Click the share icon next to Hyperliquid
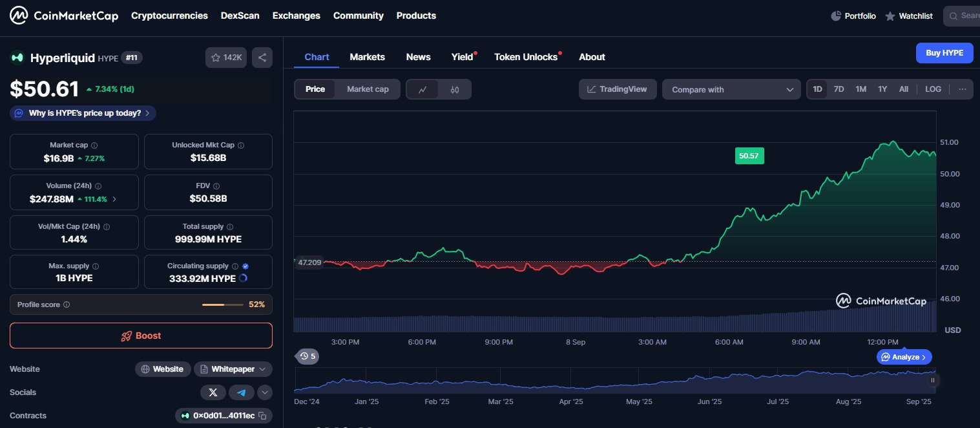 click(262, 58)
